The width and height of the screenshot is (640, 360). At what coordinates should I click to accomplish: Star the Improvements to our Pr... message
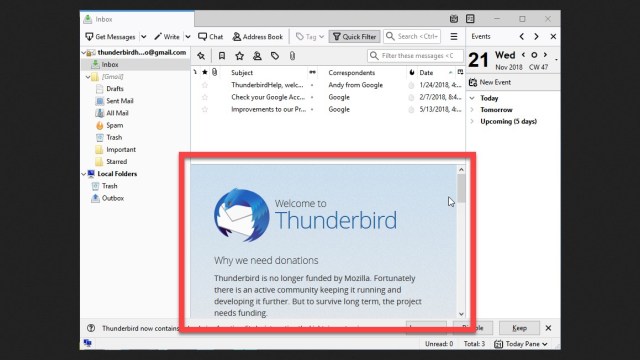tap(204, 109)
